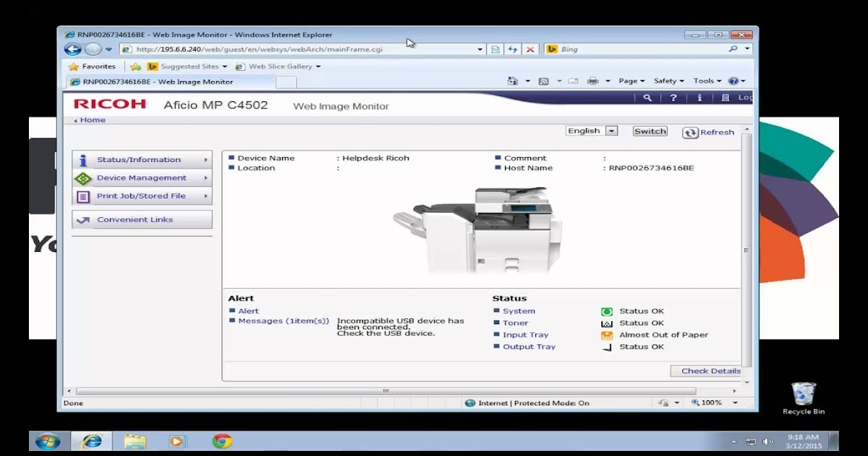Click the Refresh button in Web Image Monitor
Image resolution: width=868 pixels, height=456 pixels.
[x=709, y=132]
